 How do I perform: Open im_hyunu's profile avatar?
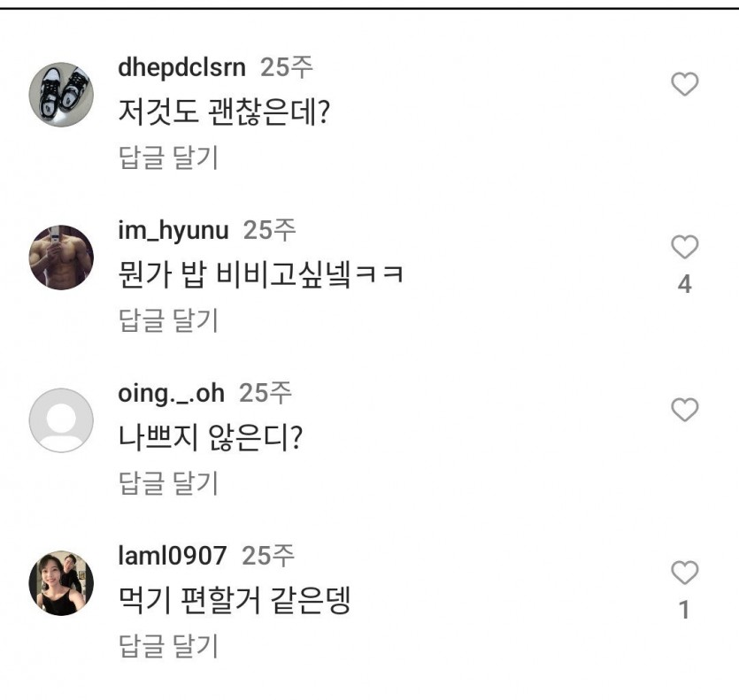coord(61,258)
